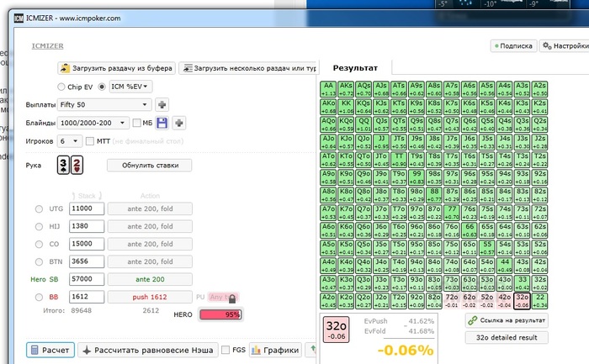Add a new payout structure with plus button
Image resolution: width=589 pixels, height=364 pixels.
click(x=162, y=105)
